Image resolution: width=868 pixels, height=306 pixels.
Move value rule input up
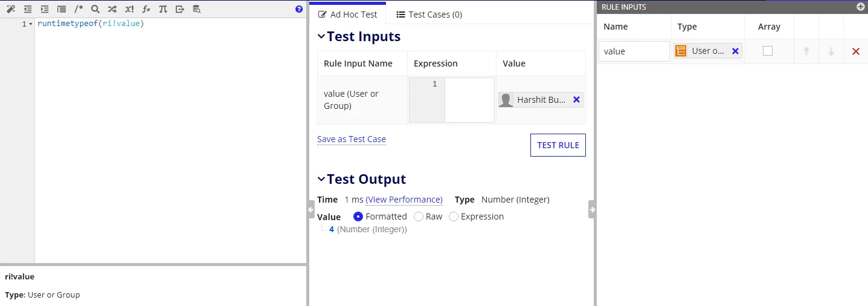point(806,51)
